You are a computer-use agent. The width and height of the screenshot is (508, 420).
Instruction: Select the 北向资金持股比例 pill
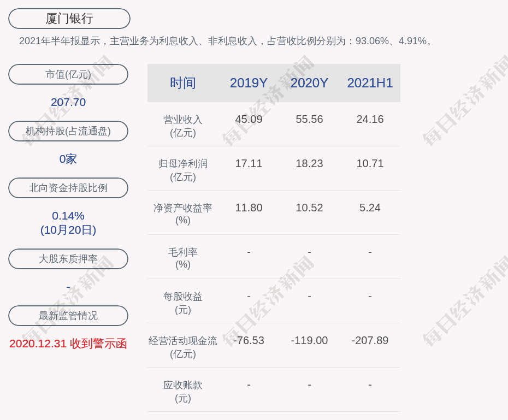68,188
